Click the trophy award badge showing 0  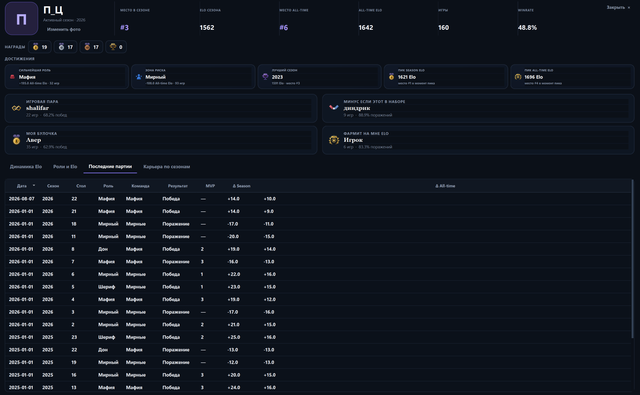point(116,47)
